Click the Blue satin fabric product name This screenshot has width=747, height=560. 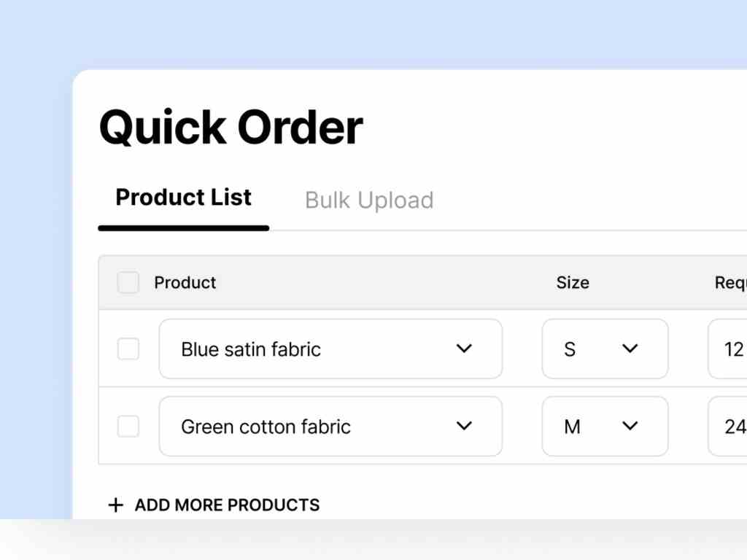click(x=251, y=349)
